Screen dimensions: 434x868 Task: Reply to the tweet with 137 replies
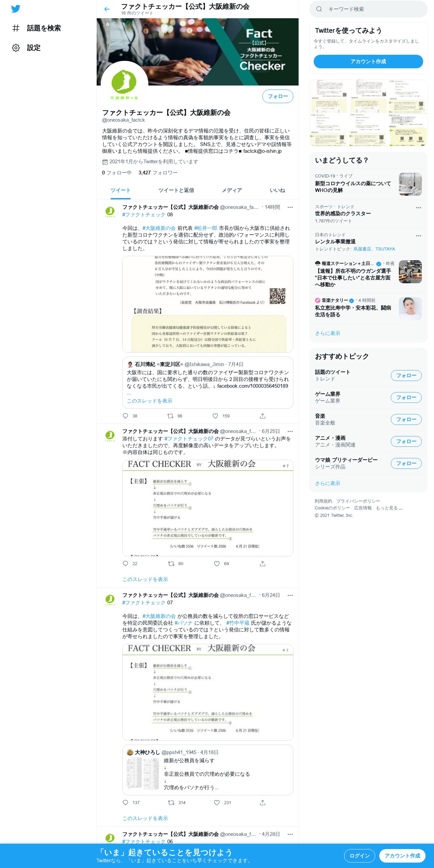click(125, 802)
